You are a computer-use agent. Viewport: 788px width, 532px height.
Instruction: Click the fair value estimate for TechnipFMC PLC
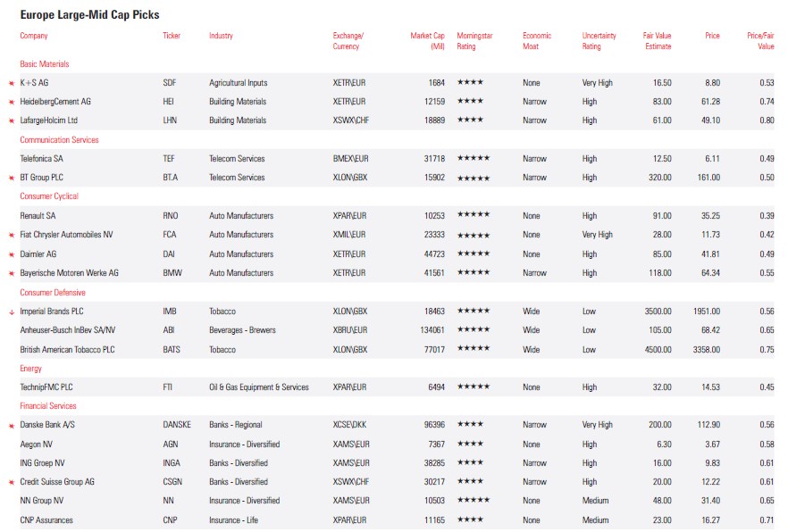click(x=661, y=387)
